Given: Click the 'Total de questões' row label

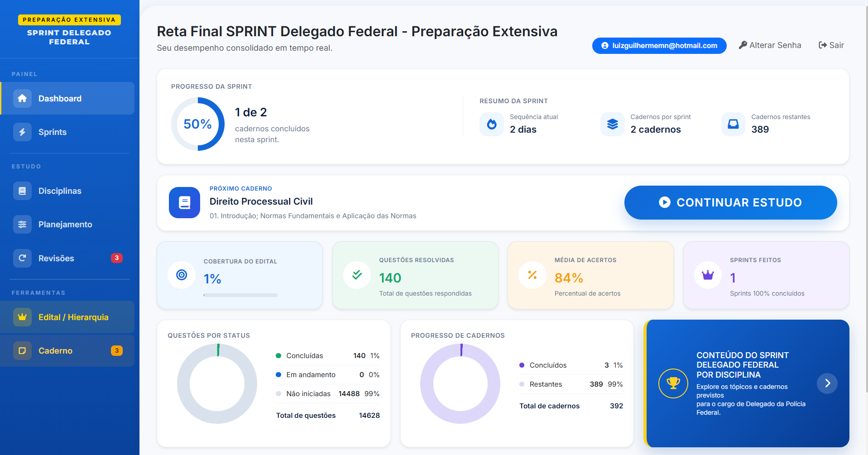Looking at the screenshot, I should pyautogui.click(x=306, y=416).
